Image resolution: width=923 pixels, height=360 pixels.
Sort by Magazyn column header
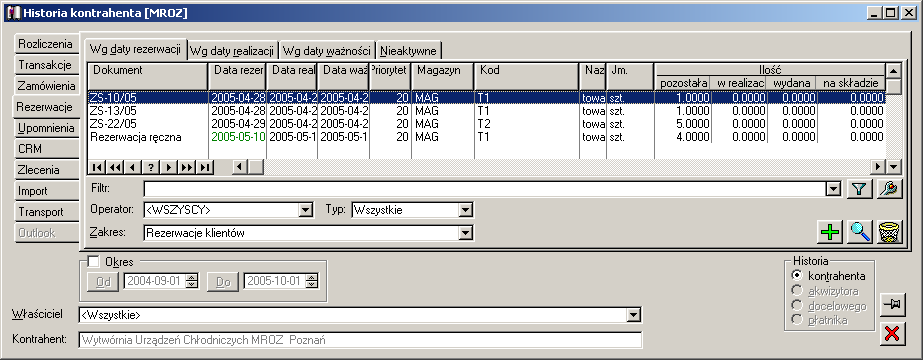[443, 76]
